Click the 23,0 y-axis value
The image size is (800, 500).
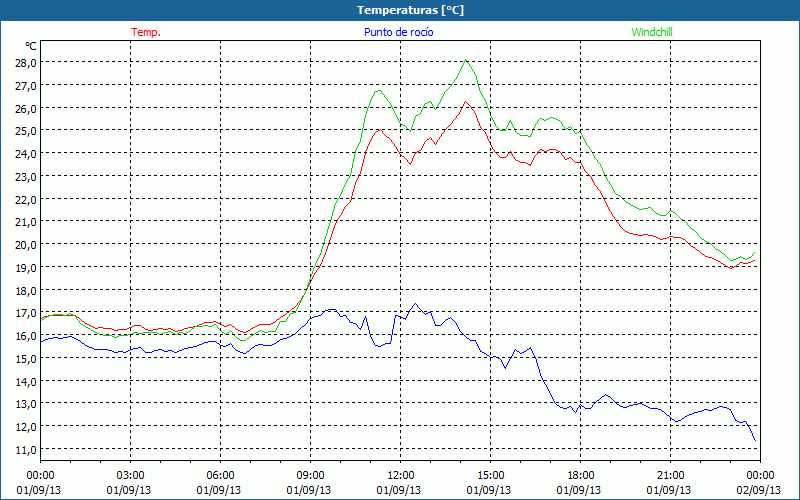(x=26, y=177)
